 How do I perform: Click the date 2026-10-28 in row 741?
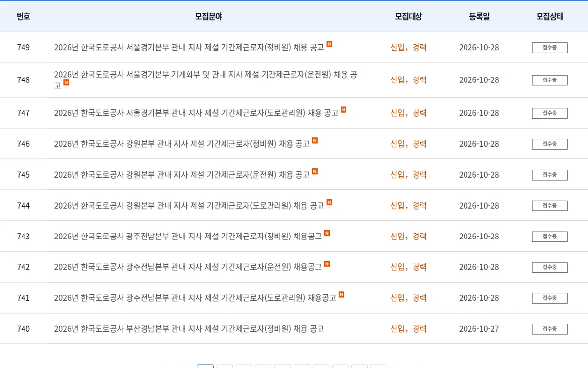pyautogui.click(x=479, y=298)
